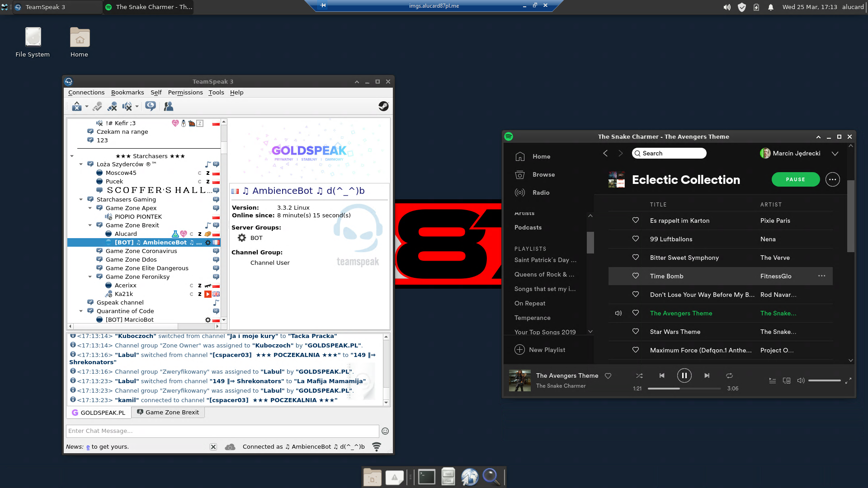Click the Steam icon in TeamSpeak toolbar
The height and width of the screenshot is (488, 868).
pyautogui.click(x=383, y=106)
